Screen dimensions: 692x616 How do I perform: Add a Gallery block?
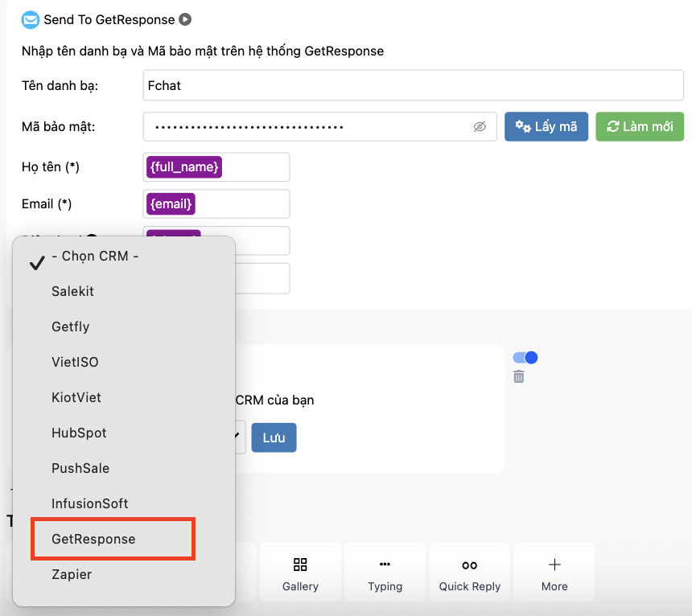300,573
